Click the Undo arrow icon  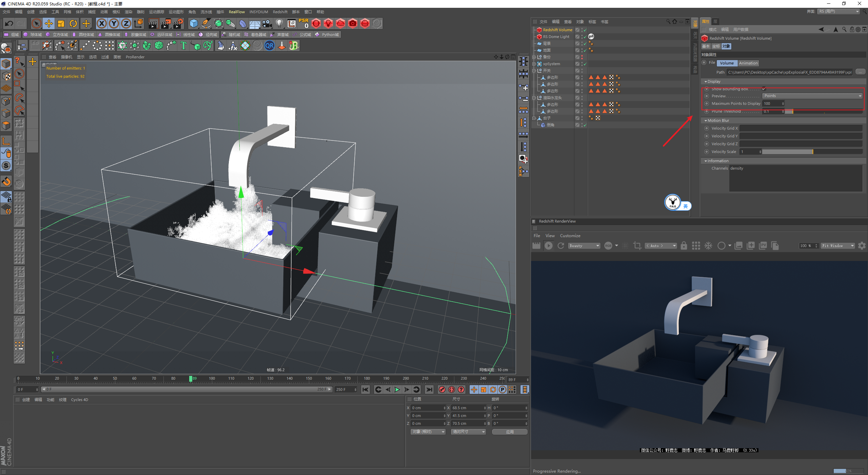pyautogui.click(x=9, y=23)
